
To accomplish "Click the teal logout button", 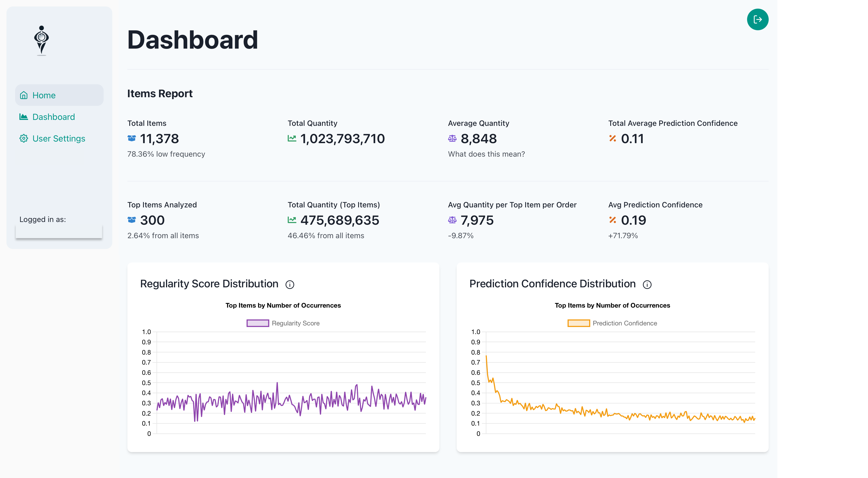I will pos(758,19).
